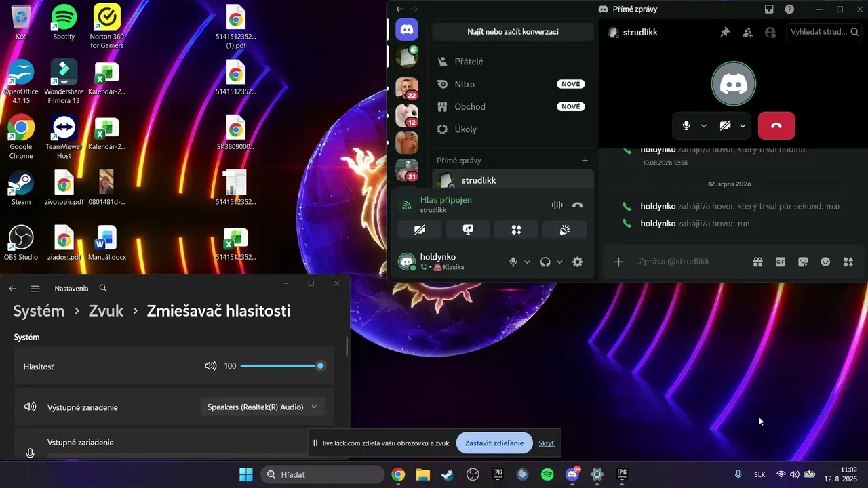
Task: Mute microphone in the call controls
Action: (686, 126)
